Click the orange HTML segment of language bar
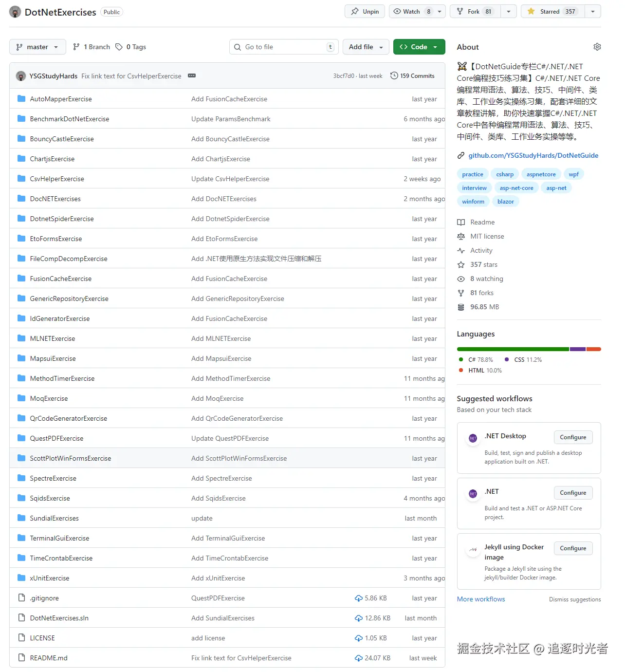 pyautogui.click(x=594, y=349)
